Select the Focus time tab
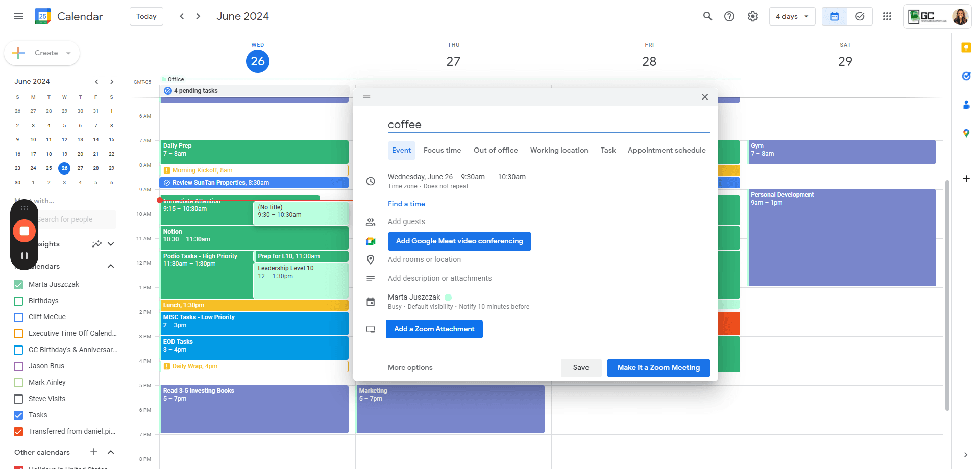The height and width of the screenshot is (469, 980). (x=442, y=150)
